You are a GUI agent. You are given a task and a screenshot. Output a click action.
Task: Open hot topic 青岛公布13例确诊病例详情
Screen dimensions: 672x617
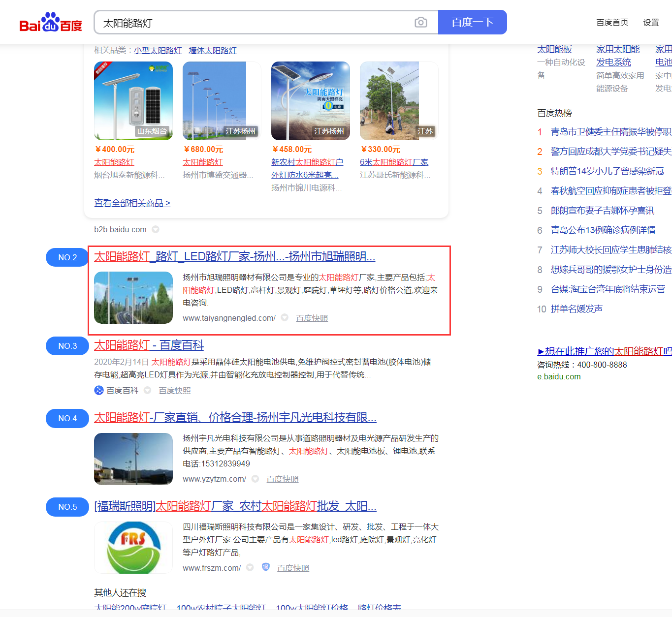[603, 230]
